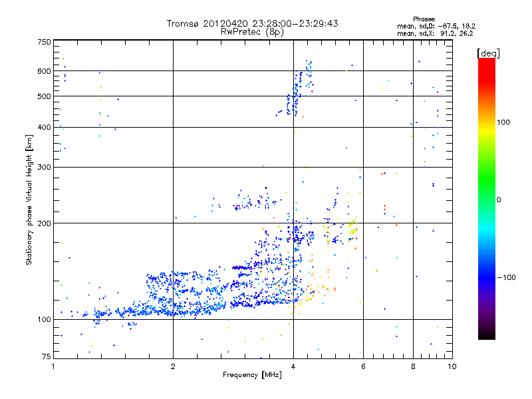Click the x-axis tick label '4'

(x=293, y=366)
